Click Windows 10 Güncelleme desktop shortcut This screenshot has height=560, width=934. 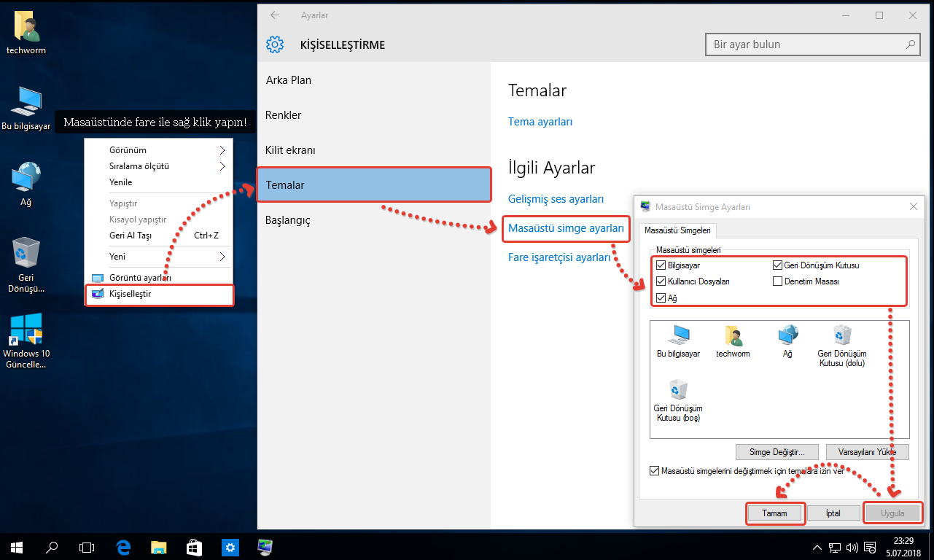(26, 340)
